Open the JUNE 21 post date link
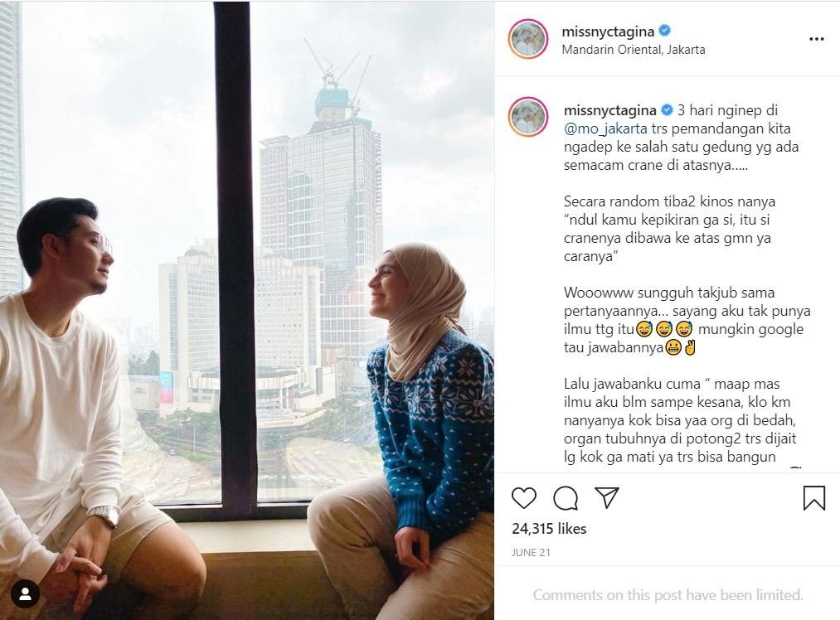This screenshot has height=620, width=840. [x=531, y=553]
